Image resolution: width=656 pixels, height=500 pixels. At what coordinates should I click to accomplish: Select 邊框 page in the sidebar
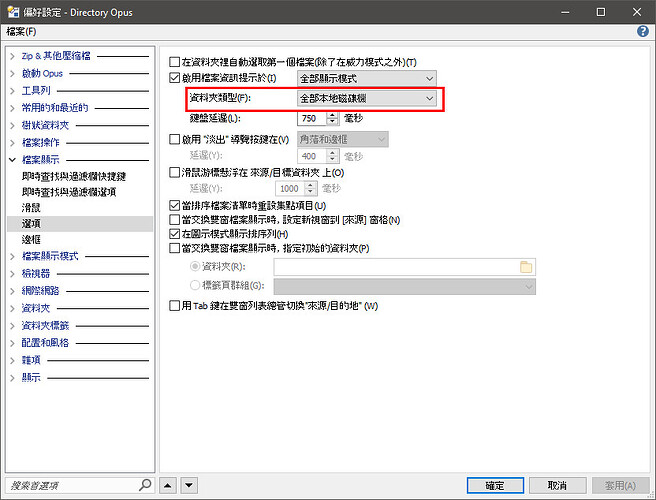click(x=30, y=240)
